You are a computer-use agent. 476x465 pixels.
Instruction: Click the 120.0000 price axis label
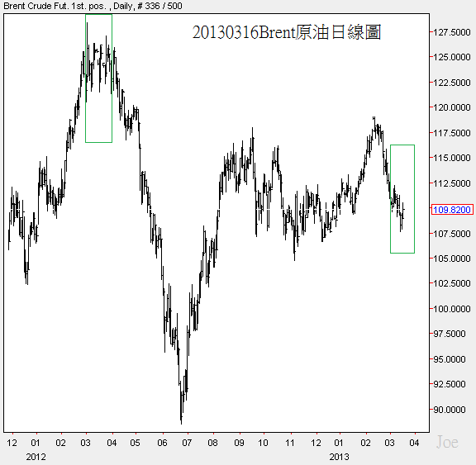coord(452,107)
